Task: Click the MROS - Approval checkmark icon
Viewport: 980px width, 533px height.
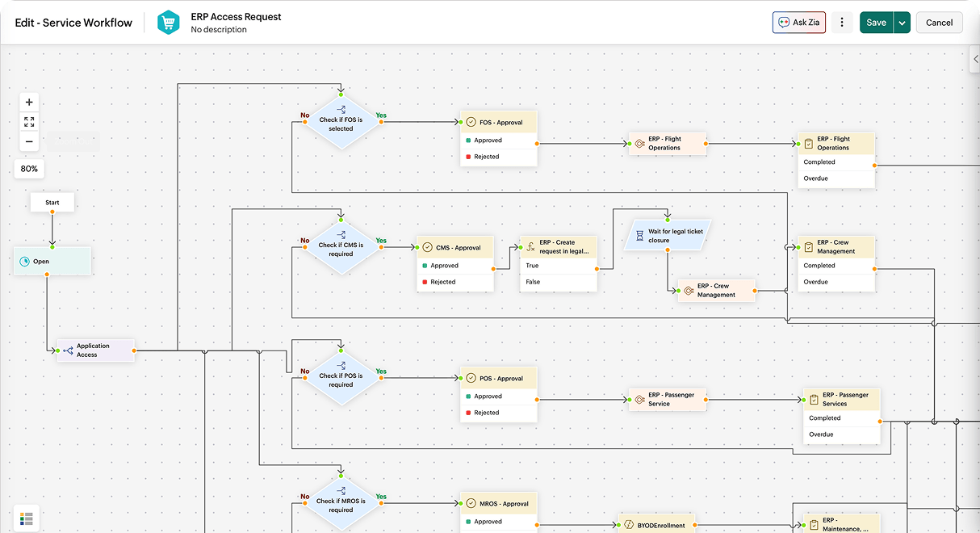Action: pyautogui.click(x=471, y=503)
